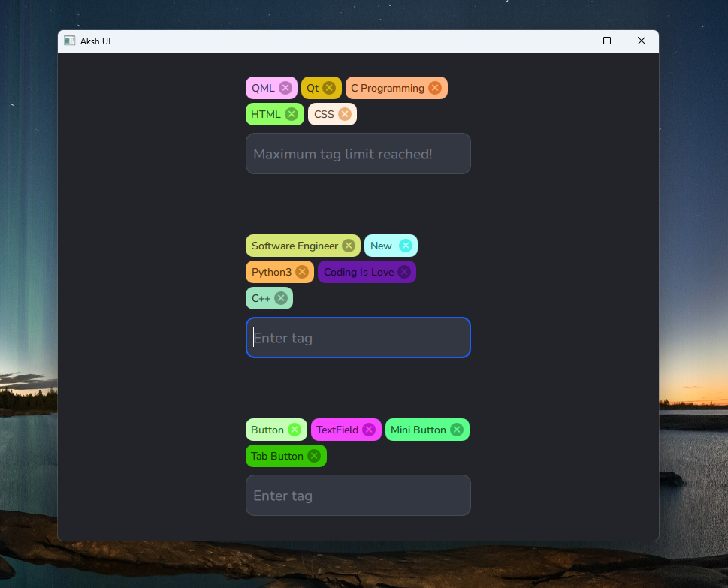Remove the QML tag
Screen dimensions: 728x588
(x=285, y=88)
